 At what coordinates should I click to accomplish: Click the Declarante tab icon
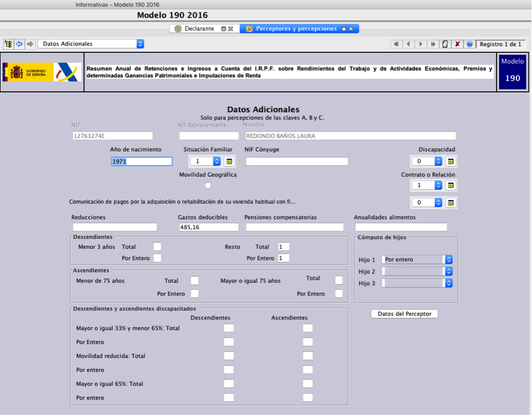[178, 29]
